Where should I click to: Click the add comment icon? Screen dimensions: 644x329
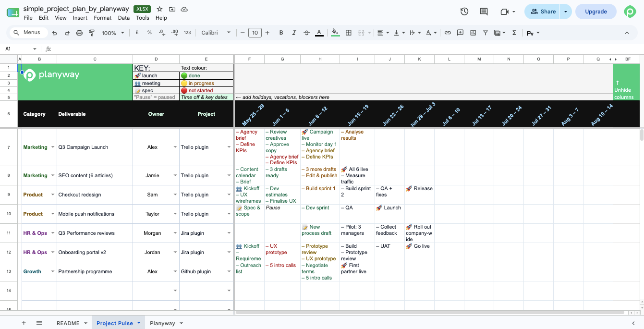(x=460, y=33)
